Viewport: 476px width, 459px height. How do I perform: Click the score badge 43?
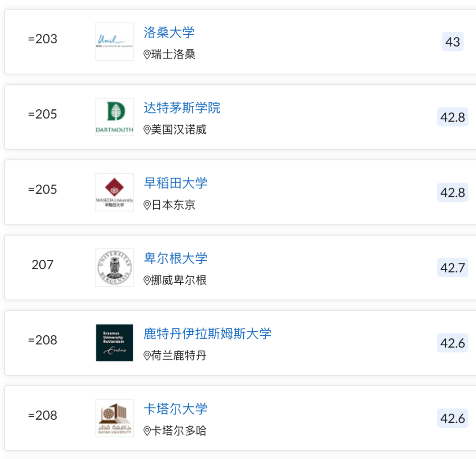[453, 42]
